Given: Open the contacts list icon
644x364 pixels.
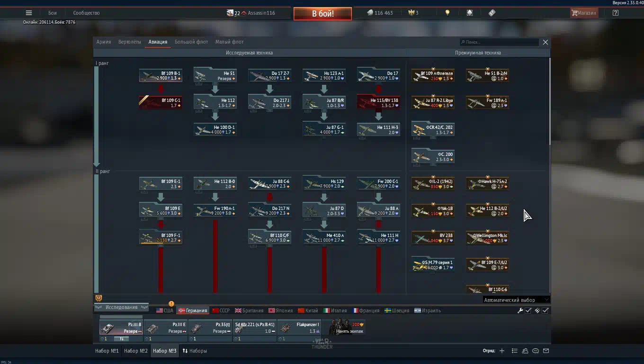Looking at the screenshot, I should click(514, 351).
